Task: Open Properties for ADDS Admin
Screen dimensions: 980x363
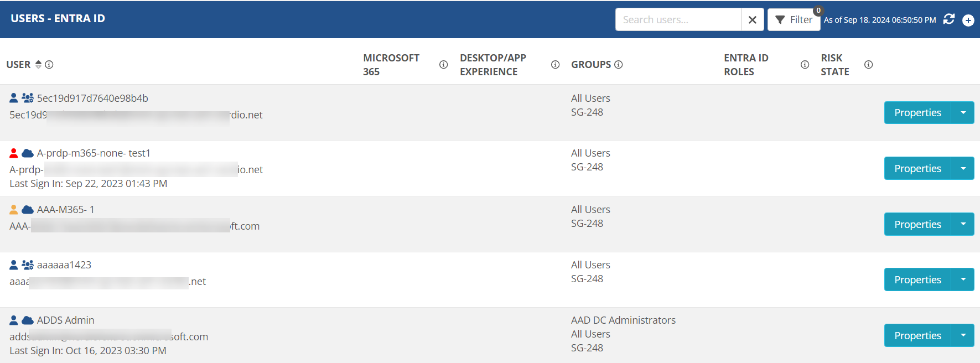Action: pyautogui.click(x=917, y=335)
